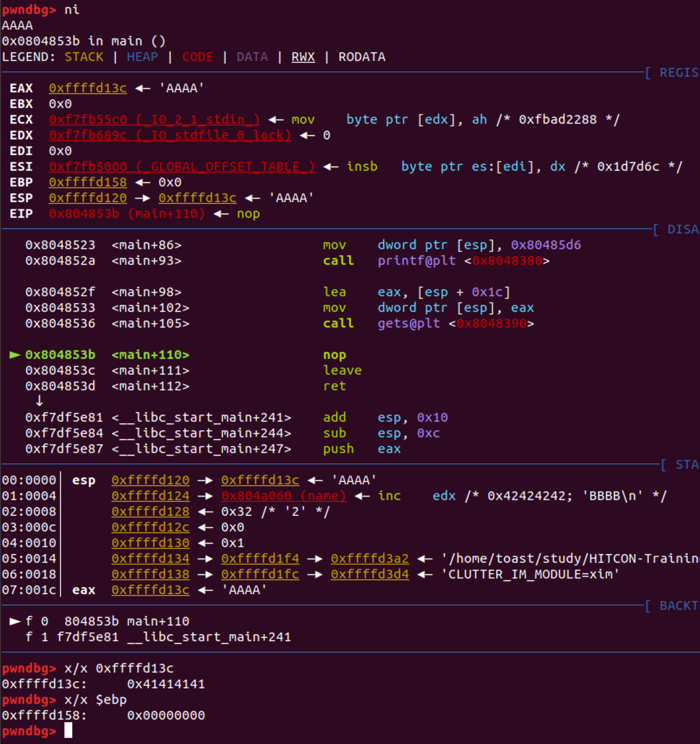Click the down arrow below the ret instruction

tap(39, 401)
